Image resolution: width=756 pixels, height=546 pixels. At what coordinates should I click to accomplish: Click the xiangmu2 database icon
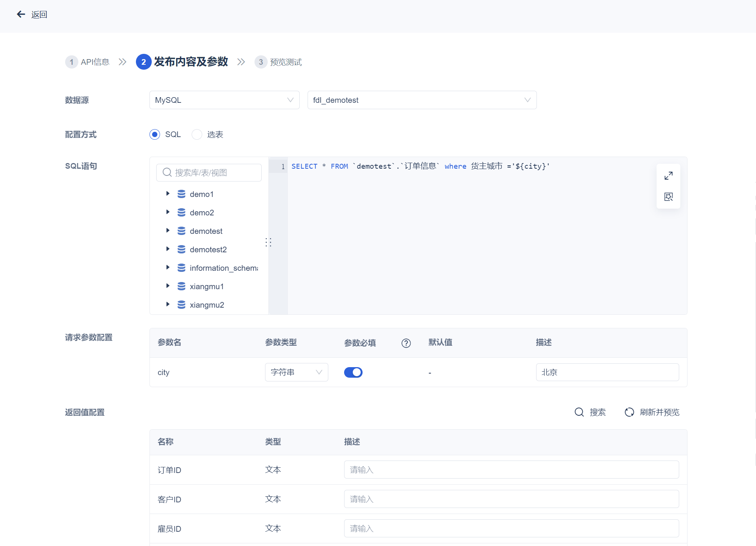pyautogui.click(x=181, y=305)
